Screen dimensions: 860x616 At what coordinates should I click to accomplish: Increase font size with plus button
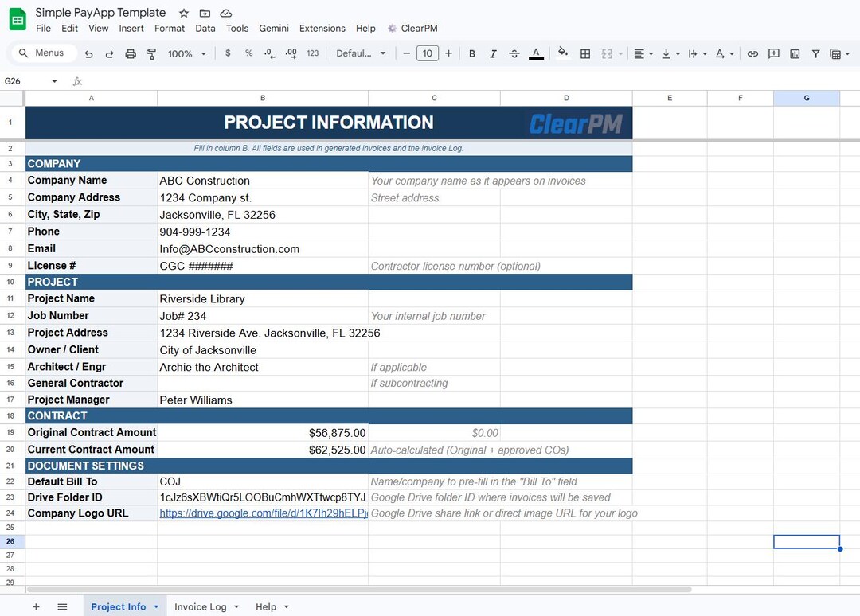[448, 53]
